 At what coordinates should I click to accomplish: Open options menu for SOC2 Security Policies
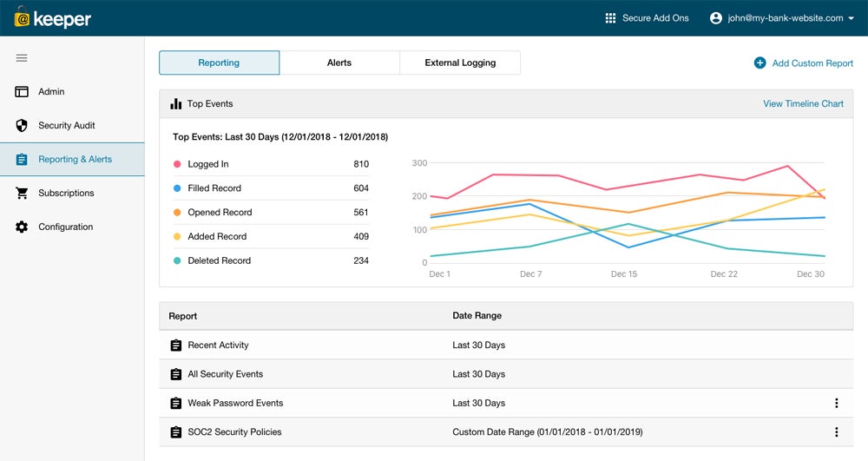836,432
